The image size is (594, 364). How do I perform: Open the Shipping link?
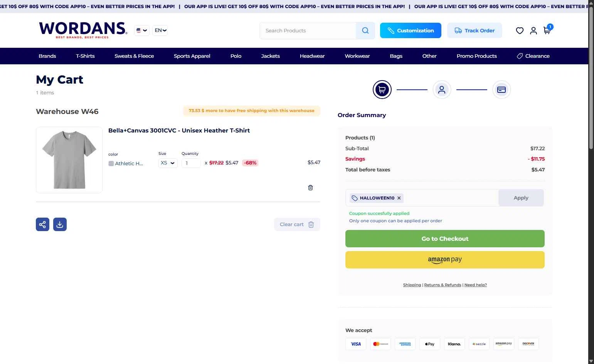412,285
